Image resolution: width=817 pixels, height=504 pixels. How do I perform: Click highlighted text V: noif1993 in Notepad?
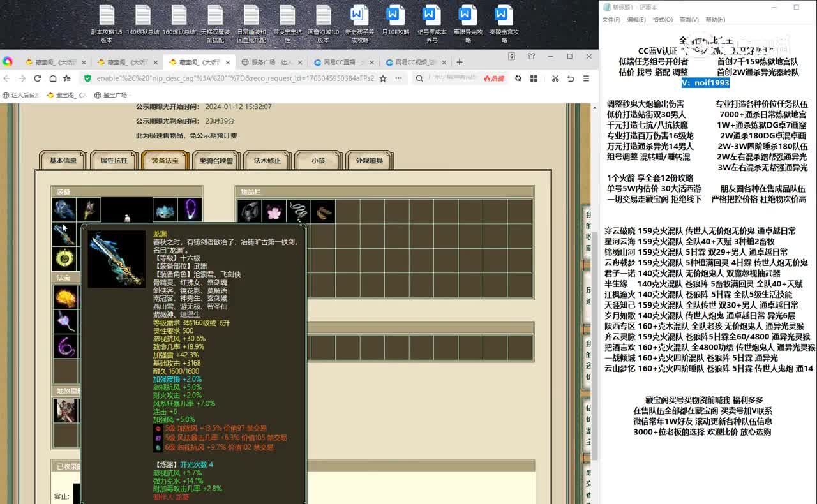pyautogui.click(x=705, y=83)
